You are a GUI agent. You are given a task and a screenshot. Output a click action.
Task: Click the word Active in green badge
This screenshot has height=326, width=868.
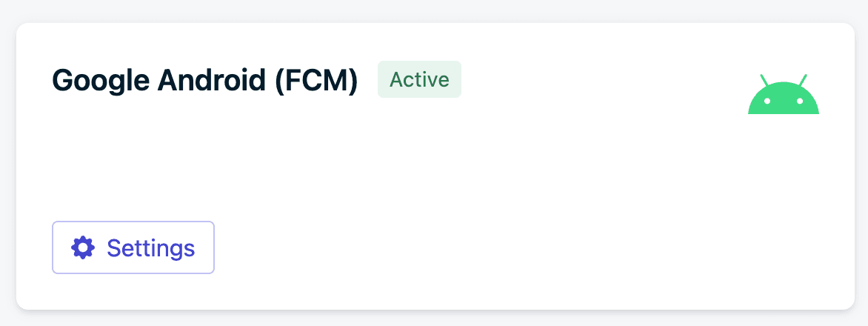[419, 79]
